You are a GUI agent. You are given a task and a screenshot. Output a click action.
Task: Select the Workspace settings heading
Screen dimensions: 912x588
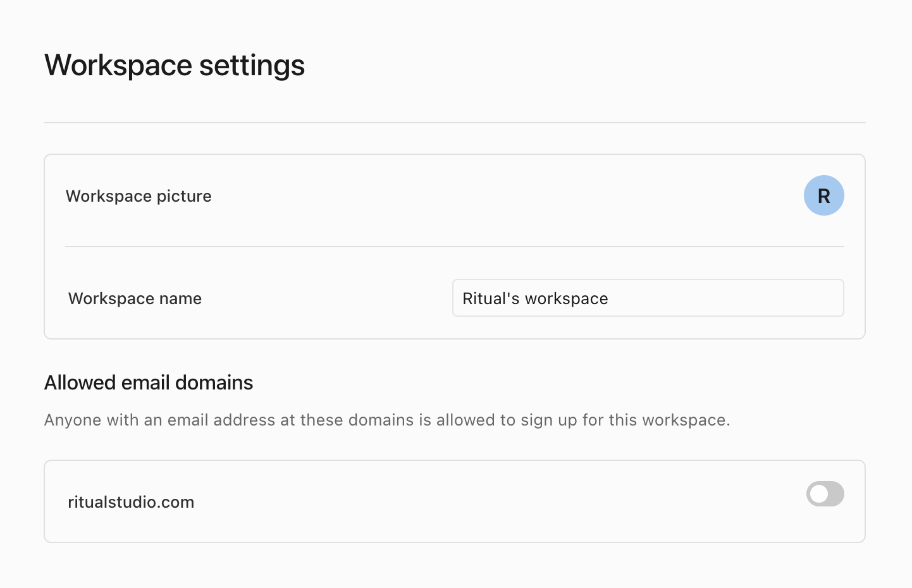click(175, 65)
